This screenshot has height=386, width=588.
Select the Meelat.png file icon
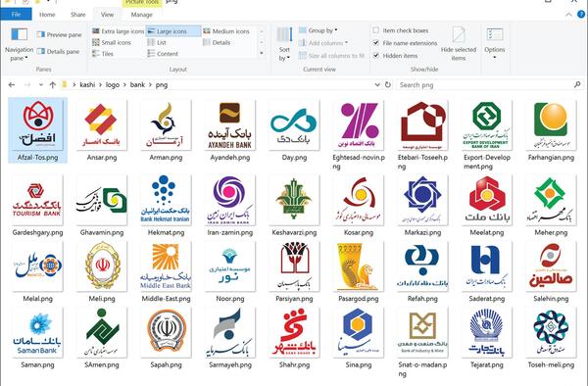486,200
